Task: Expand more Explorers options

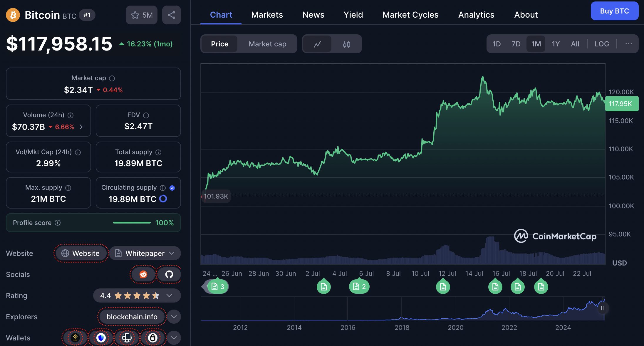Action: pyautogui.click(x=174, y=317)
